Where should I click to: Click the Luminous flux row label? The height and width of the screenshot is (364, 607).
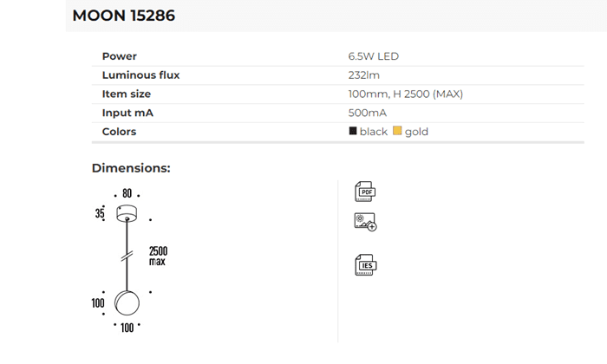tap(140, 75)
